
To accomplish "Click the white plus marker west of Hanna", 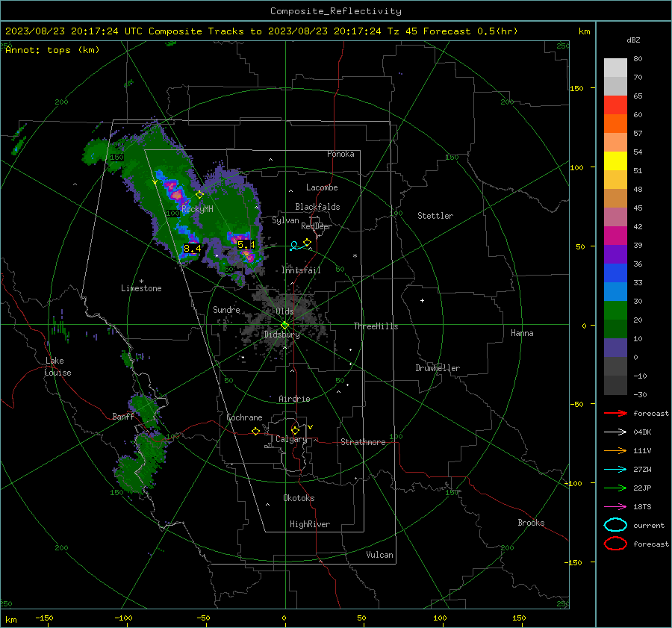I will pyautogui.click(x=422, y=300).
